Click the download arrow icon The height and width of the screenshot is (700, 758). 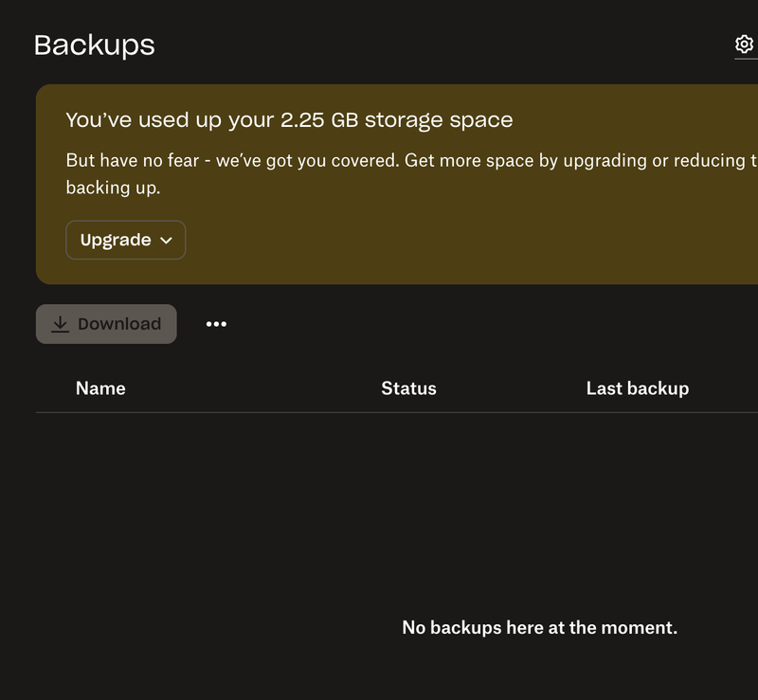pyautogui.click(x=60, y=324)
